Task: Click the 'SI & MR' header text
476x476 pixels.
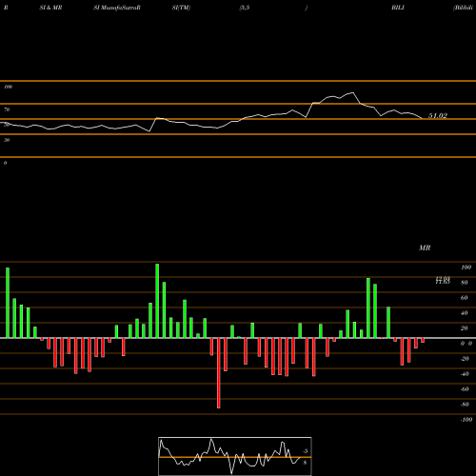Action: tap(50, 8)
